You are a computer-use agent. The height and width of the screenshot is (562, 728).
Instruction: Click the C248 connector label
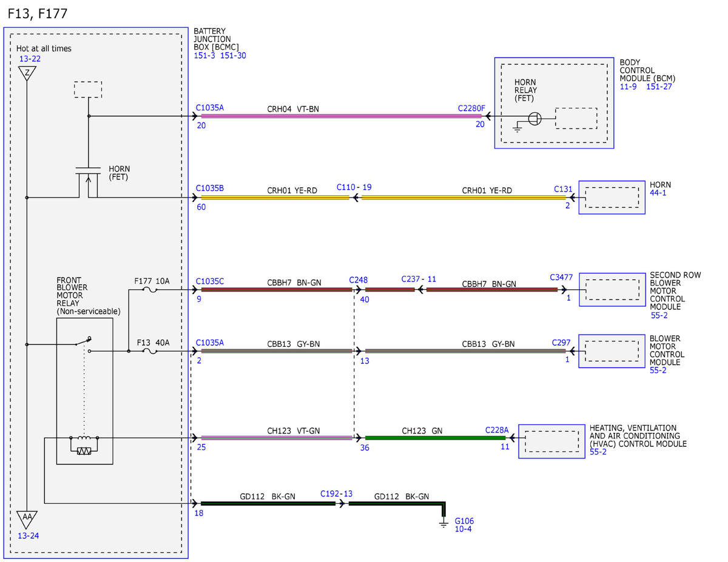(x=359, y=280)
